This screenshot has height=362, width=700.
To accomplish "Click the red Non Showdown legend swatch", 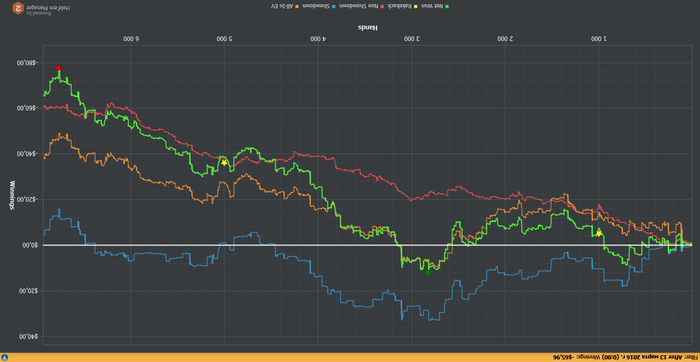I will click(x=382, y=6).
